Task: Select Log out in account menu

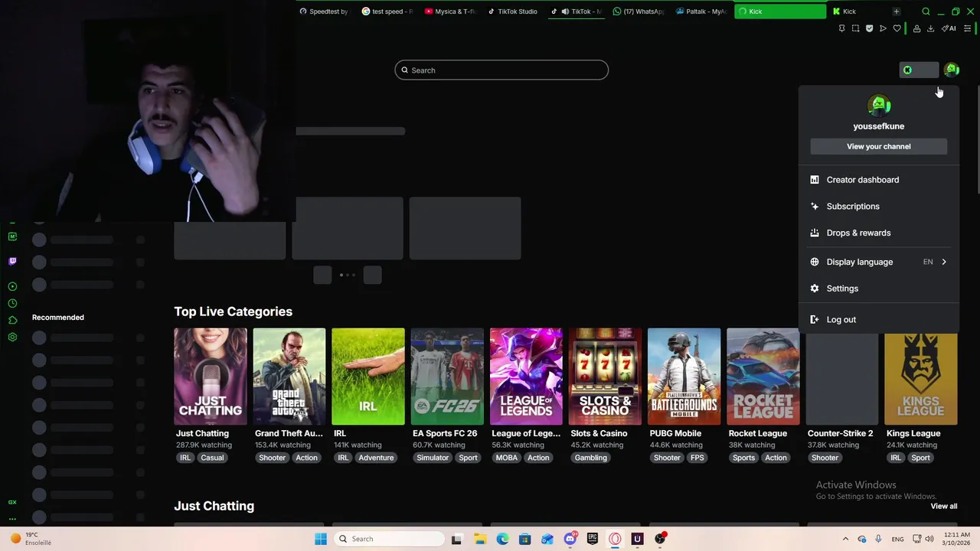Action: click(879, 320)
